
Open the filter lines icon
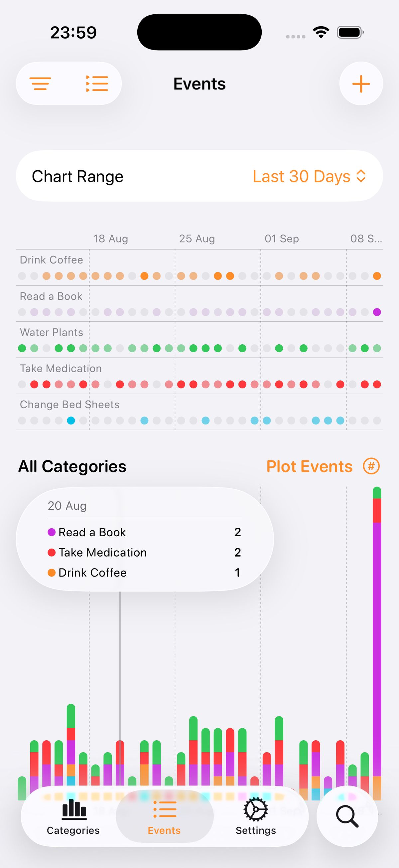[41, 84]
